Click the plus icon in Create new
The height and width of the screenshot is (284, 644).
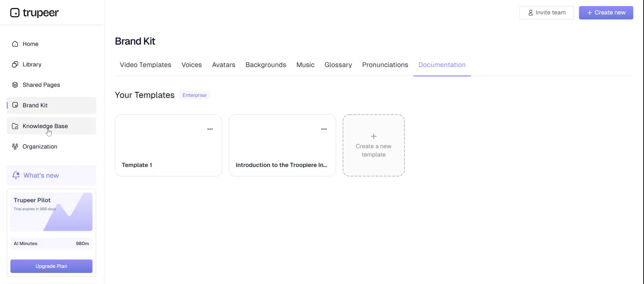(x=589, y=13)
